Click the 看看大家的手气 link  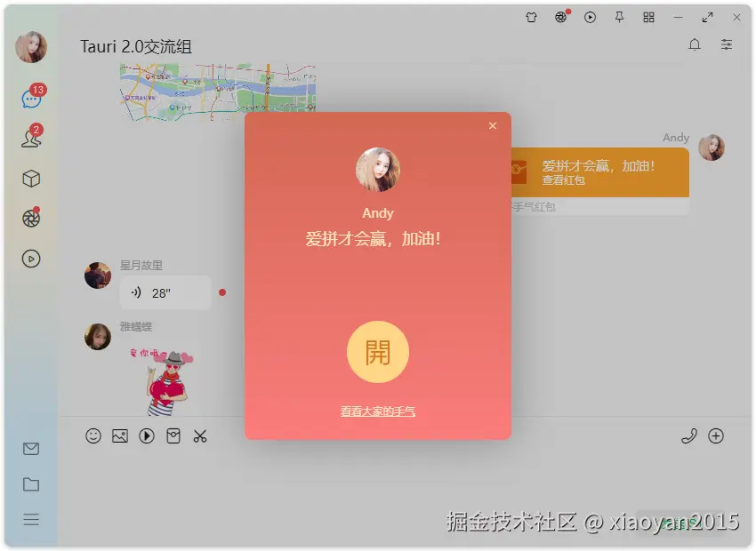(377, 411)
